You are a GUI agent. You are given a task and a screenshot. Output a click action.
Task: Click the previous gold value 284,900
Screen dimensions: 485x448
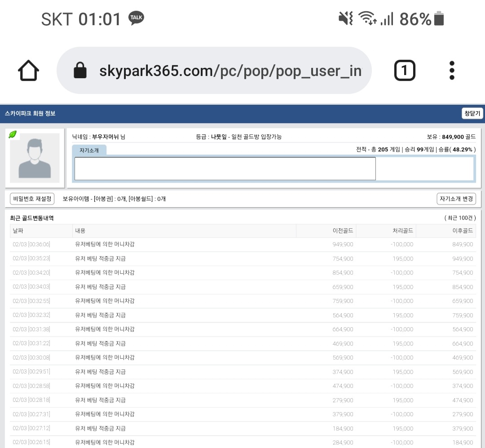[x=343, y=443]
